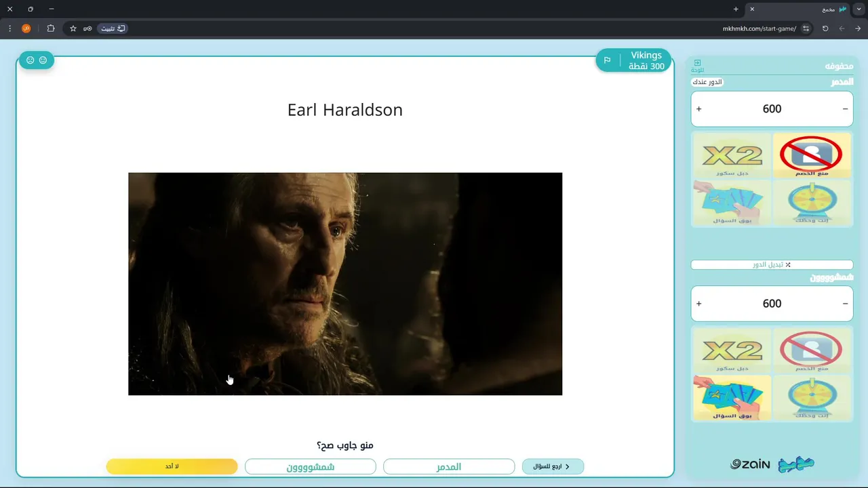This screenshot has width=868, height=488.
Task: Click ارجع للسؤال back button
Action: pyautogui.click(x=553, y=466)
